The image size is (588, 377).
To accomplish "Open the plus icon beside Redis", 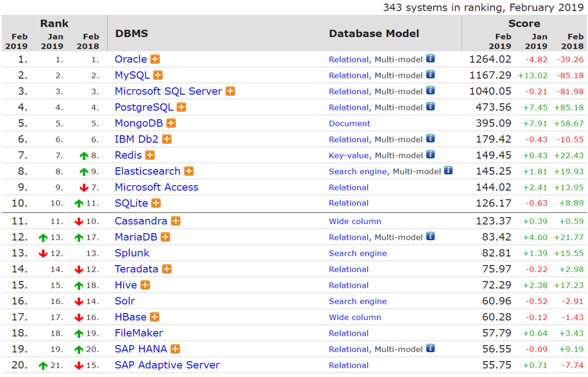I will (x=150, y=155).
